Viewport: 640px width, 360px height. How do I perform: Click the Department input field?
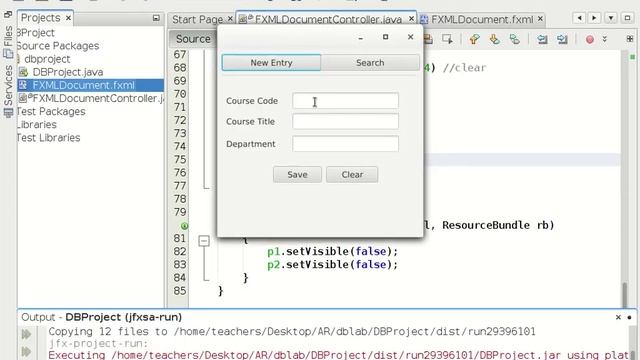[345, 144]
